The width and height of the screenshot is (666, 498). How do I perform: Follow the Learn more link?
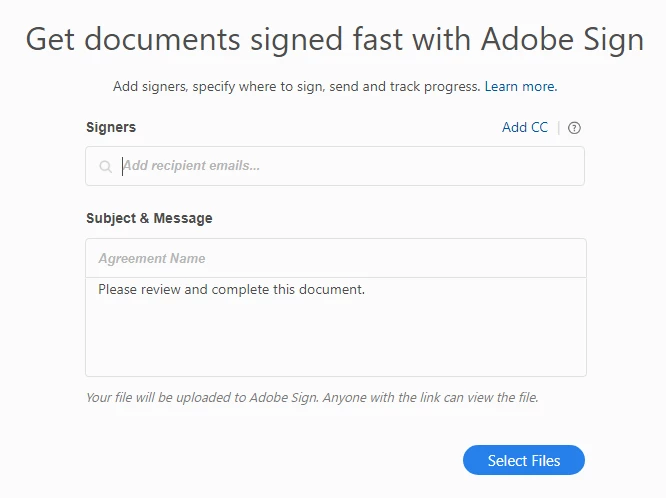(520, 87)
